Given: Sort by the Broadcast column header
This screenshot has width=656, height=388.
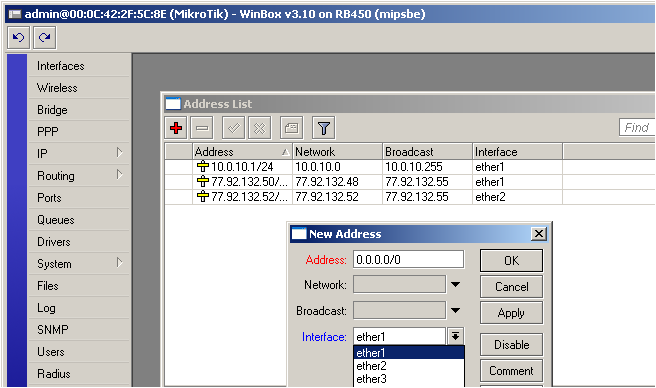Looking at the screenshot, I should pos(427,152).
